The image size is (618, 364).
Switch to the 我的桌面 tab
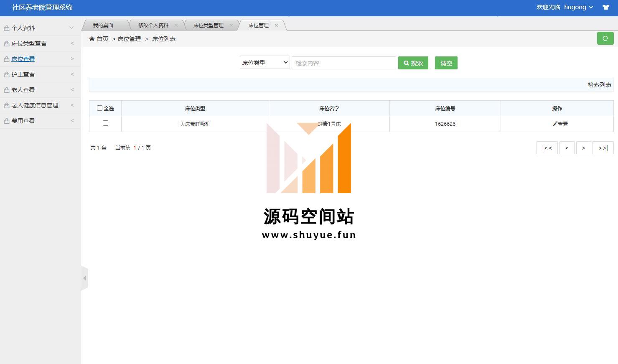pos(103,25)
